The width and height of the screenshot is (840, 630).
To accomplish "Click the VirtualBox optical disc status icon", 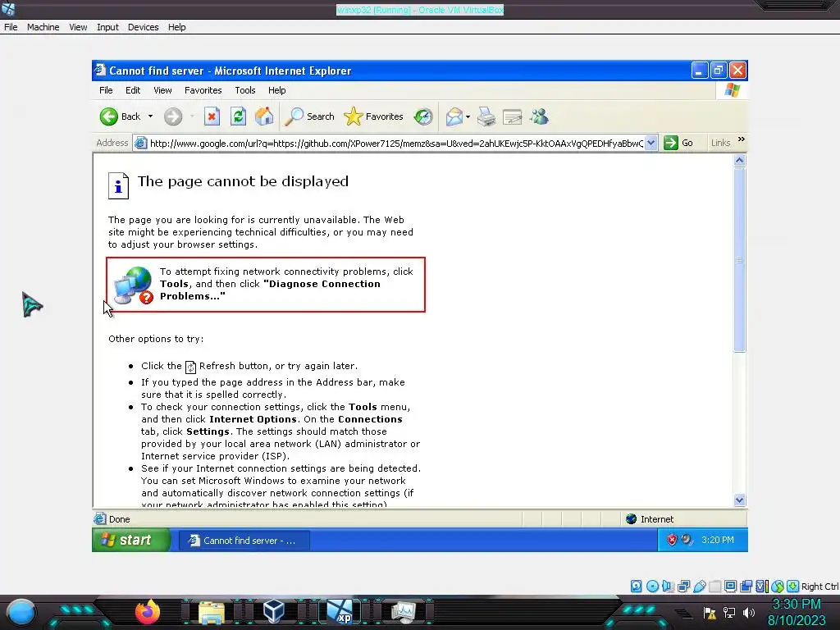I will [652, 586].
